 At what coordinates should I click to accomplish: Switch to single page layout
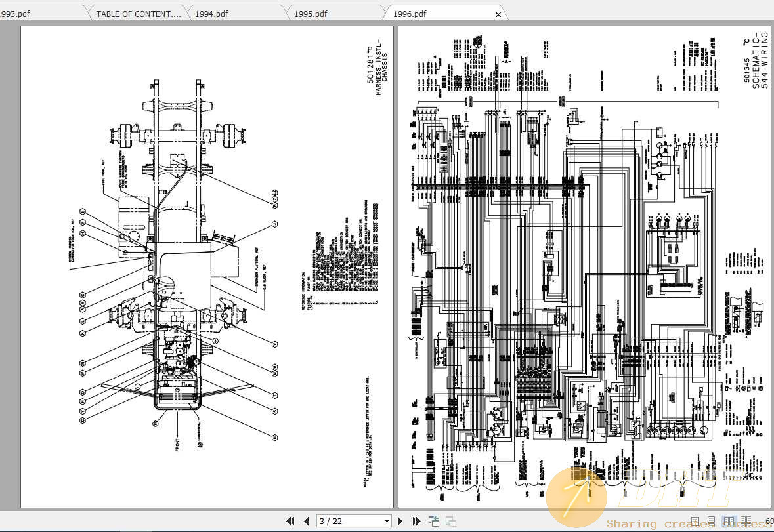tap(695, 521)
